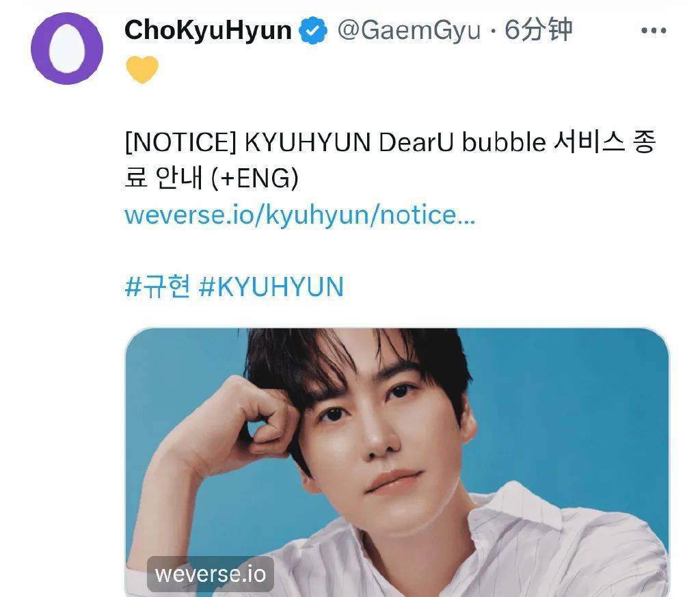Click the blue verified badge
This screenshot has width=700, height=597.
point(313,30)
